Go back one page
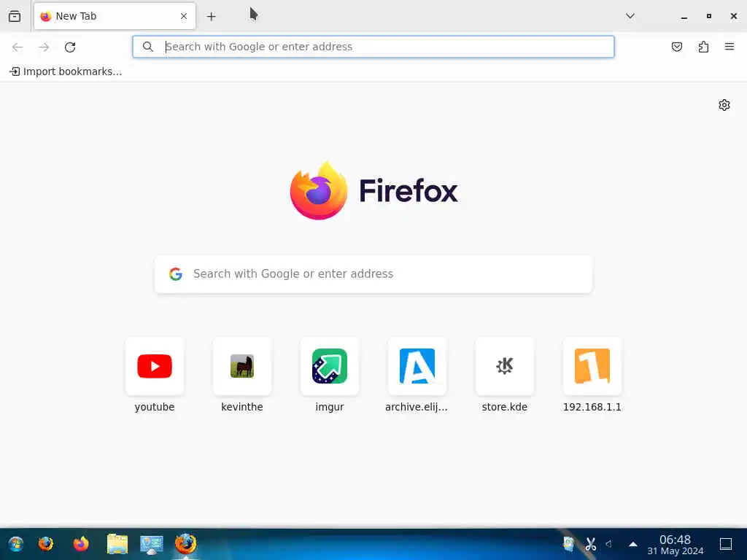 tap(18, 47)
